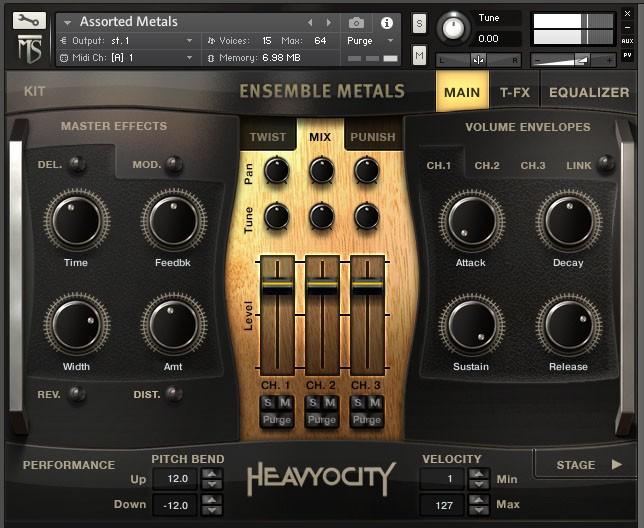Click the Tune knob in header
This screenshot has width=644, height=528.
(x=453, y=28)
